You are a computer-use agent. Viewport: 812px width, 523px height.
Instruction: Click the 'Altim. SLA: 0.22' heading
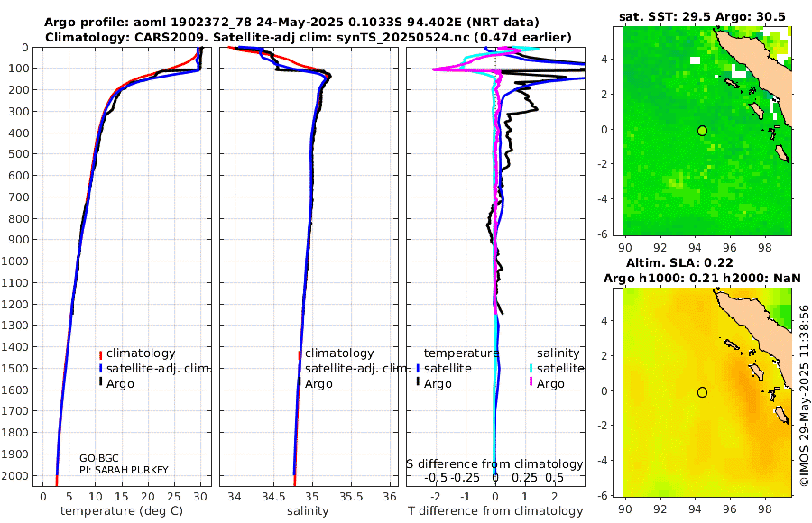pos(679,262)
